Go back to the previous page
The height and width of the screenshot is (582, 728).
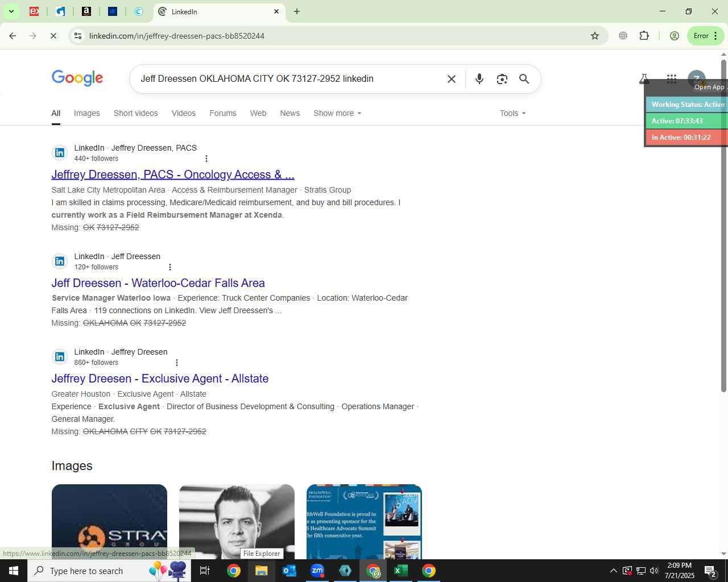[x=13, y=36]
